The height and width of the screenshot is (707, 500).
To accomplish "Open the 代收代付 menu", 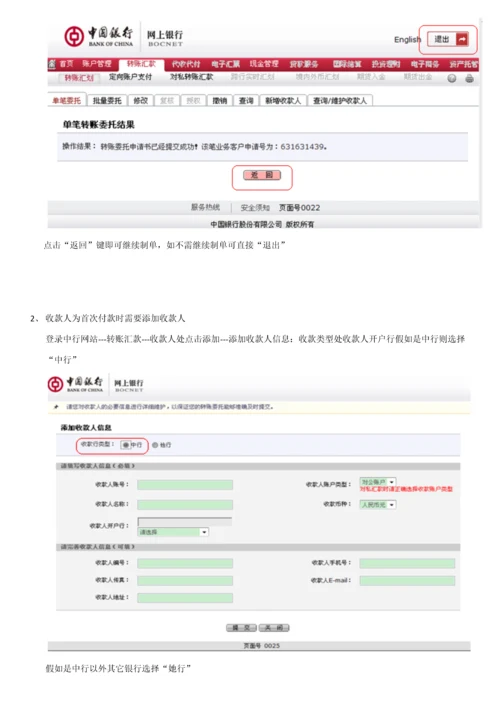I will point(186,64).
